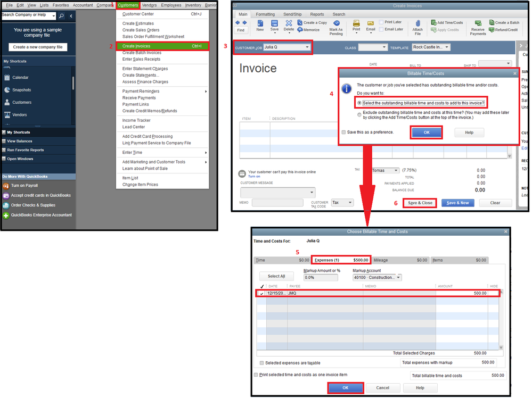Select the 'Select the outstanding billable time' radio option
This screenshot has width=532, height=398.
coord(359,103)
